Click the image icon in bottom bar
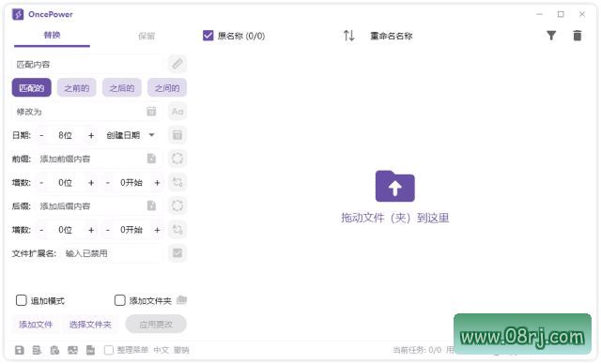601x364 pixels. tap(72, 350)
